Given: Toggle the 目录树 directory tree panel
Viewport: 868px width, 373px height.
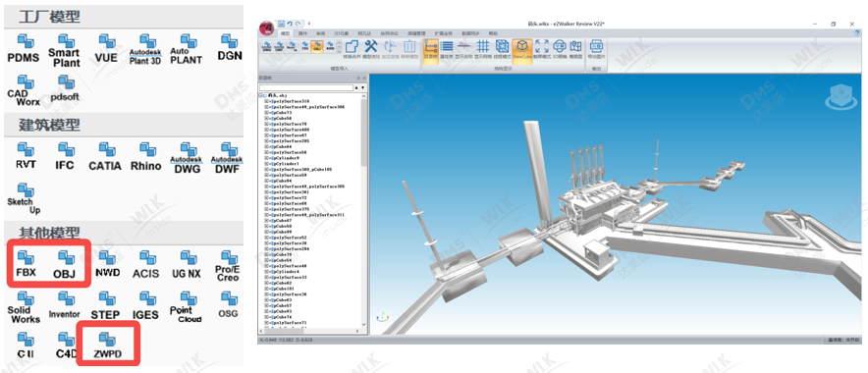Looking at the screenshot, I should pyautogui.click(x=431, y=51).
